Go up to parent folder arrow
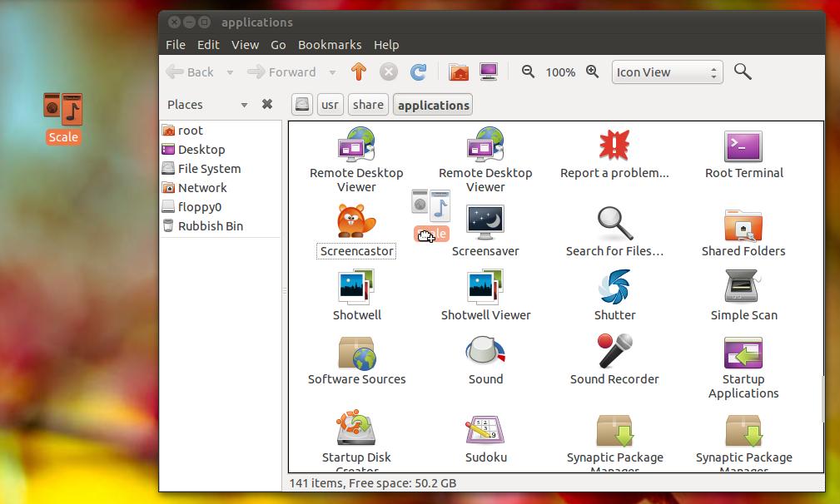840x504 pixels. [x=358, y=72]
